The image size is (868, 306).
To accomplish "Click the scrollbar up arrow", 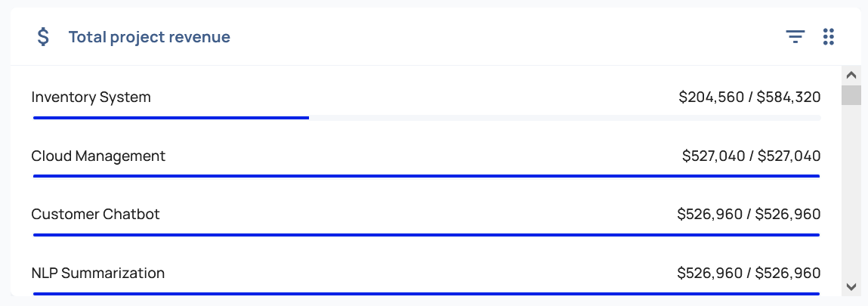I will pos(851,75).
